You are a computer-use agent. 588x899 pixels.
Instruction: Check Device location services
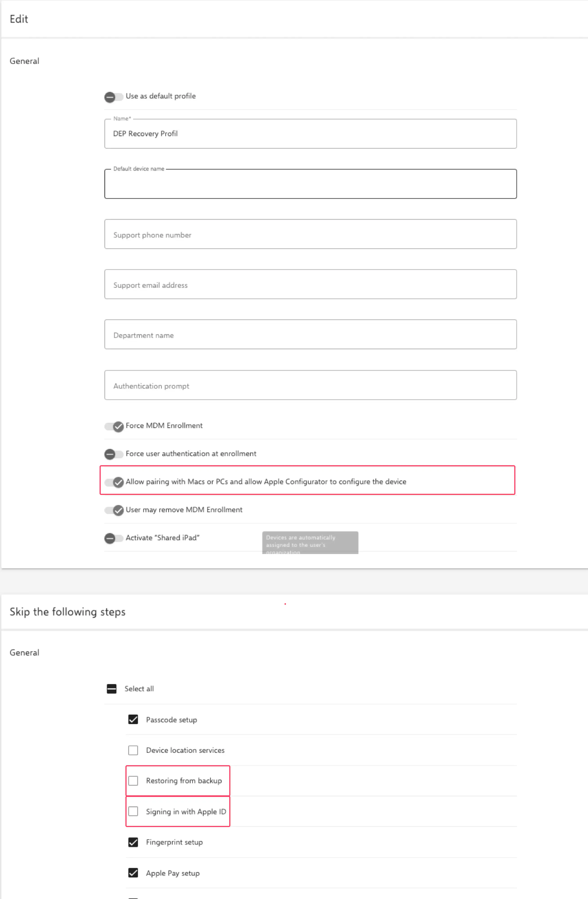(x=133, y=750)
